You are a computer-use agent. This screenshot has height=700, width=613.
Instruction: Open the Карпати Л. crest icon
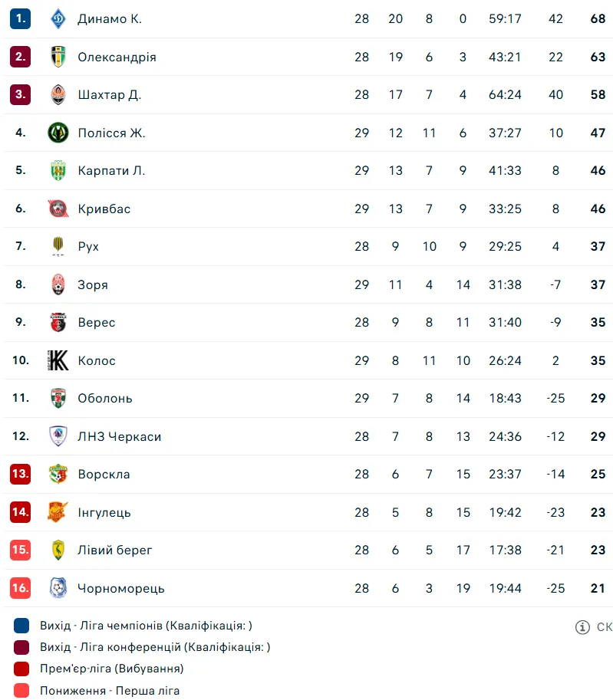point(58,170)
